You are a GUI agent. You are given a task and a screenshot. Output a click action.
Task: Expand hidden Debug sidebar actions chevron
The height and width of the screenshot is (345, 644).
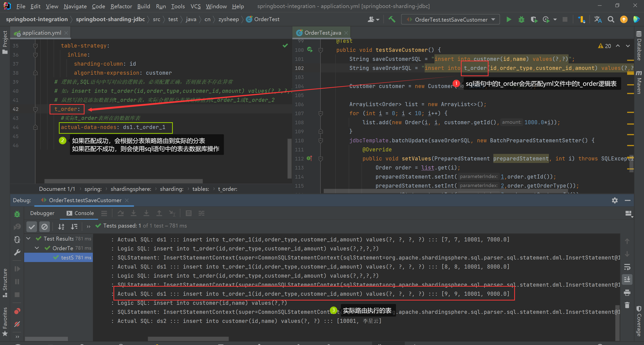click(17, 336)
